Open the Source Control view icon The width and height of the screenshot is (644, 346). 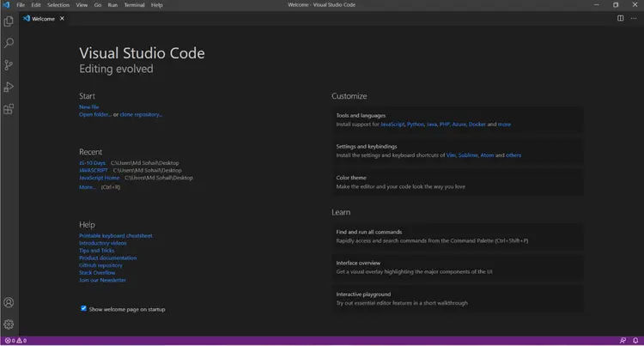click(x=9, y=65)
